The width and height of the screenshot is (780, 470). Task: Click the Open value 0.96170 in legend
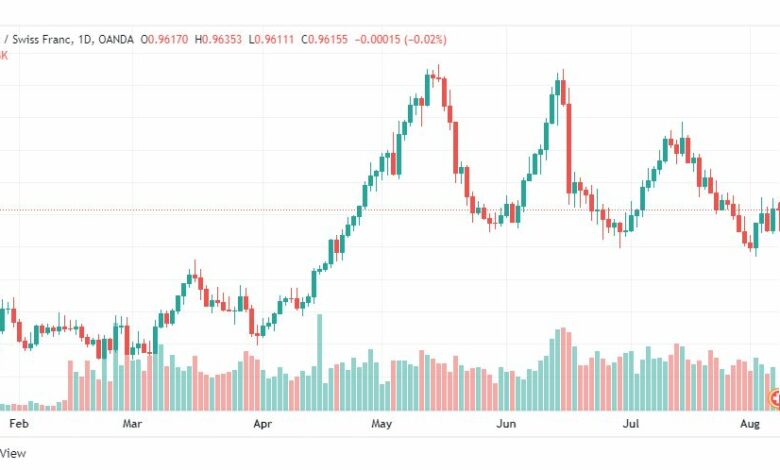pos(168,39)
